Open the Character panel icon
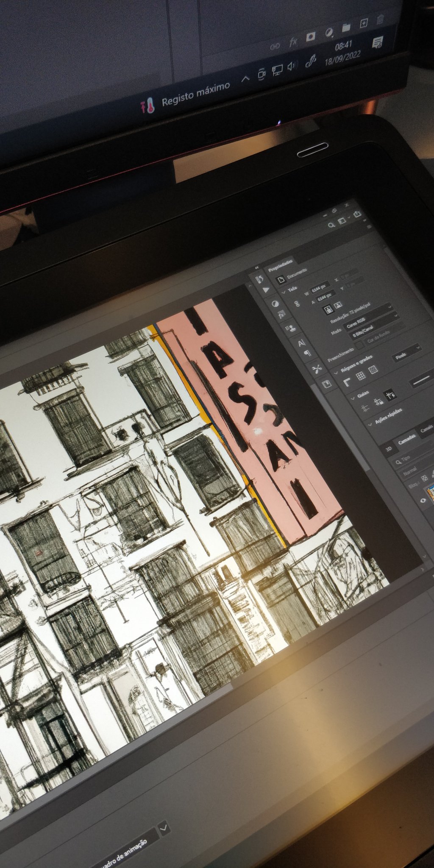The width and height of the screenshot is (434, 868). pyautogui.click(x=301, y=343)
